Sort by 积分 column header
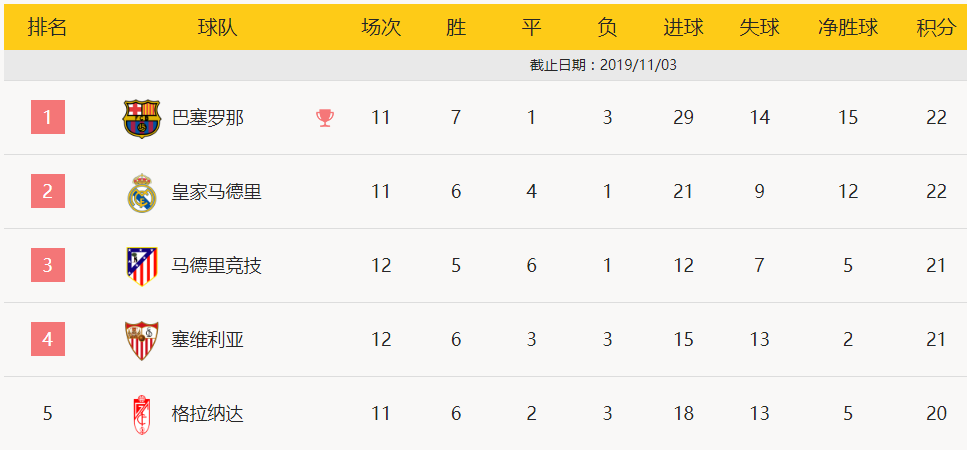Image resolution: width=967 pixels, height=450 pixels. tap(936, 27)
